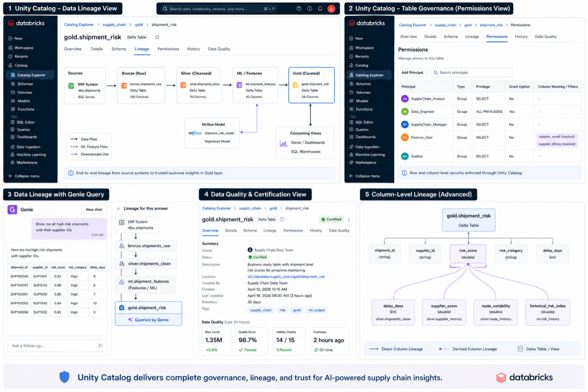Image resolution: width=588 pixels, height=392 pixels.
Task: Open the notifications bell icon
Action: (320, 9)
